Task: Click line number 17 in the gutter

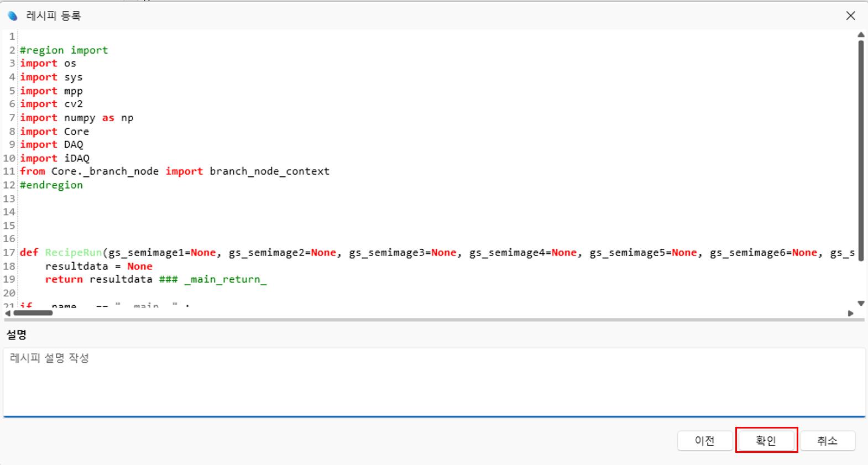Action: click(x=9, y=253)
